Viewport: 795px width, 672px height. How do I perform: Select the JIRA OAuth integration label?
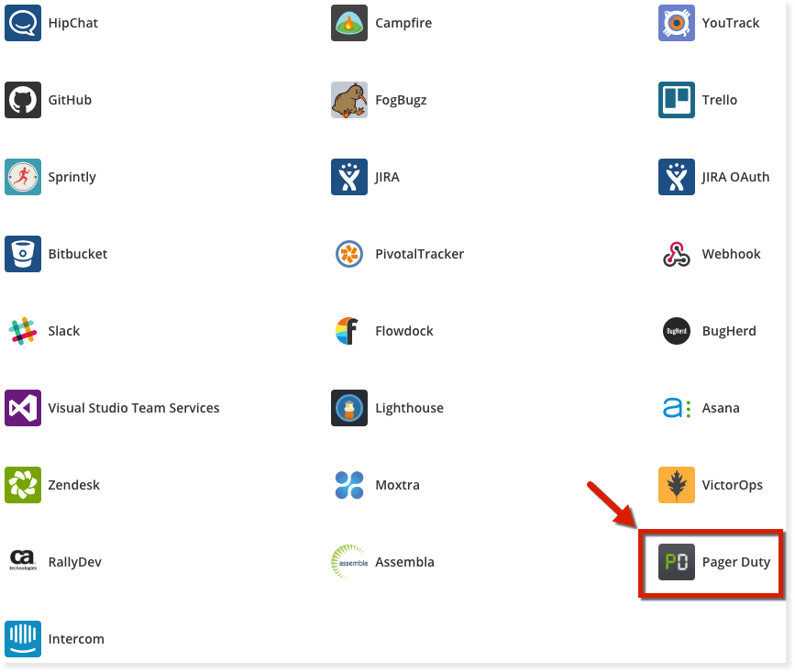tap(735, 177)
